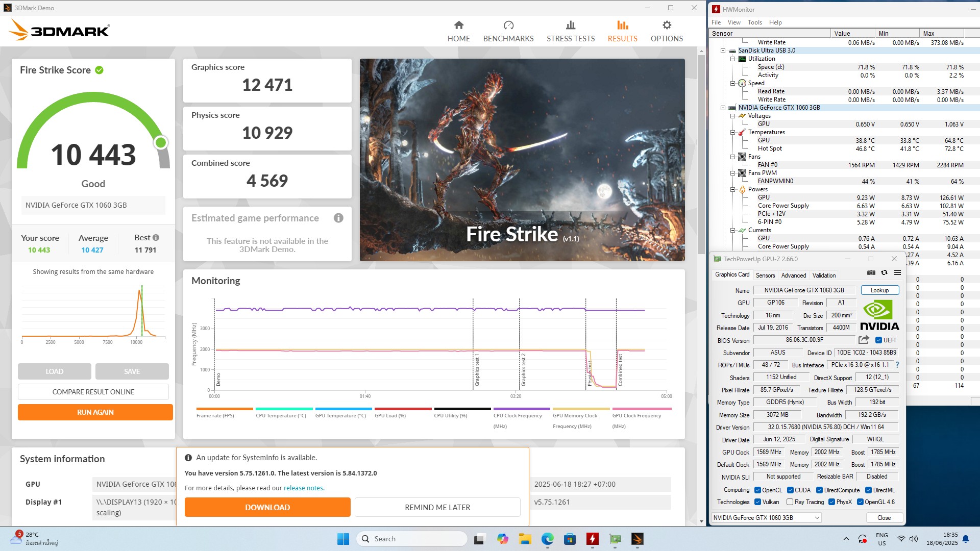Click CPU Temperature teal legend bar
980x551 pixels.
point(284,409)
